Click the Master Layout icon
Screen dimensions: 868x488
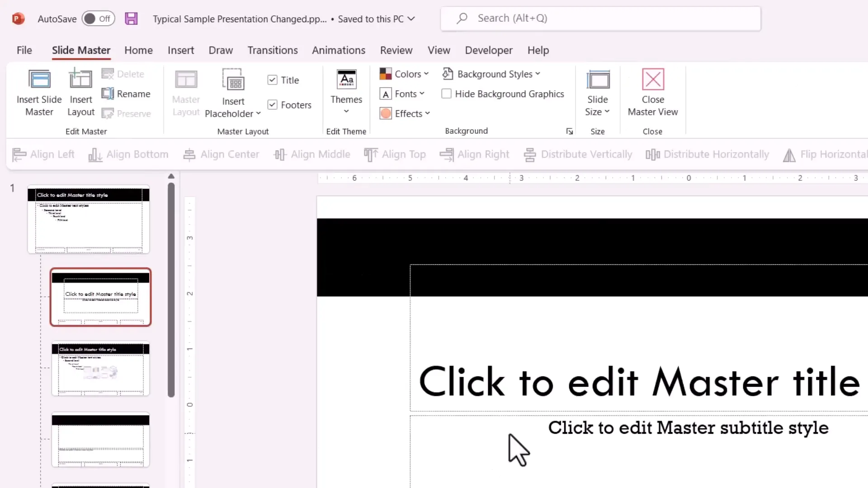(186, 80)
